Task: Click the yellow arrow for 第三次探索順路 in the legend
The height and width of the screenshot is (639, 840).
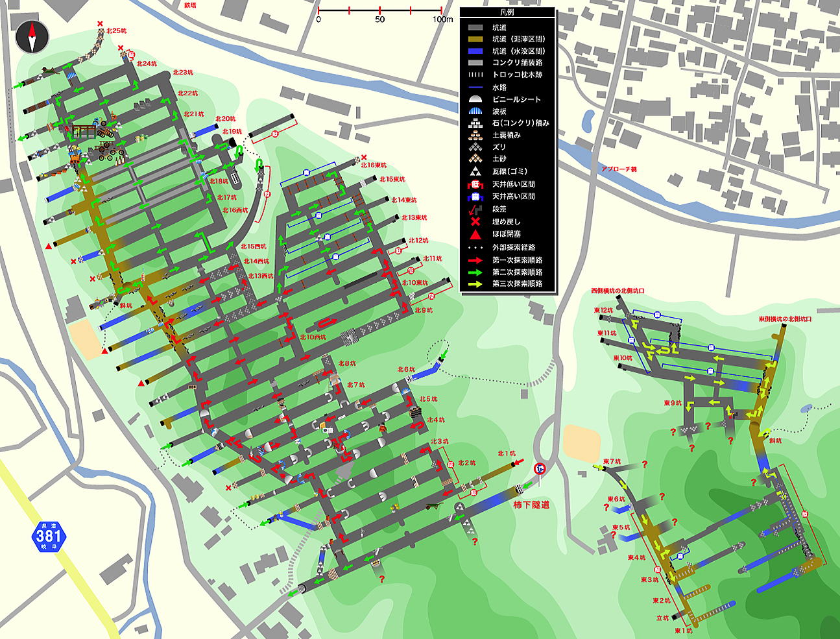Action: pos(476,284)
